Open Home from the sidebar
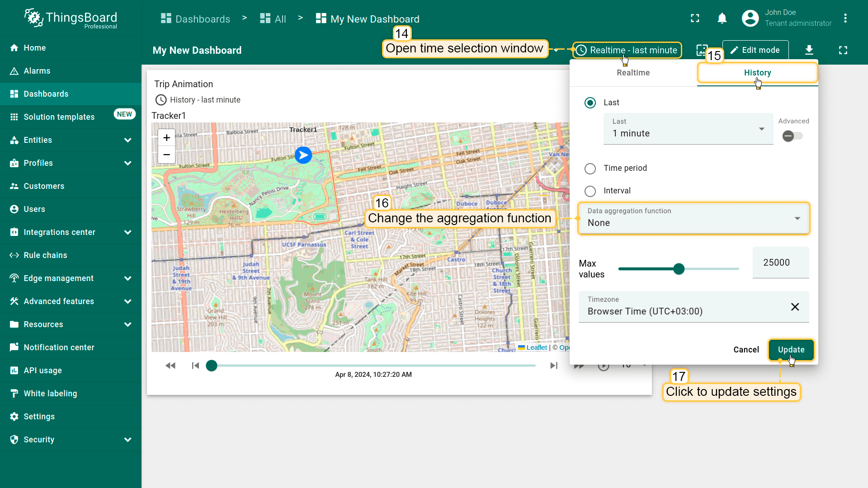Image resolution: width=868 pixels, height=488 pixels. (71, 48)
